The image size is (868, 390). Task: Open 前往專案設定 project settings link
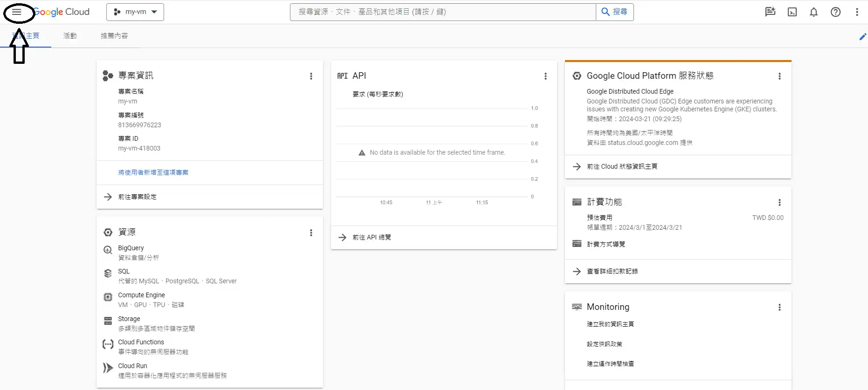click(x=137, y=197)
